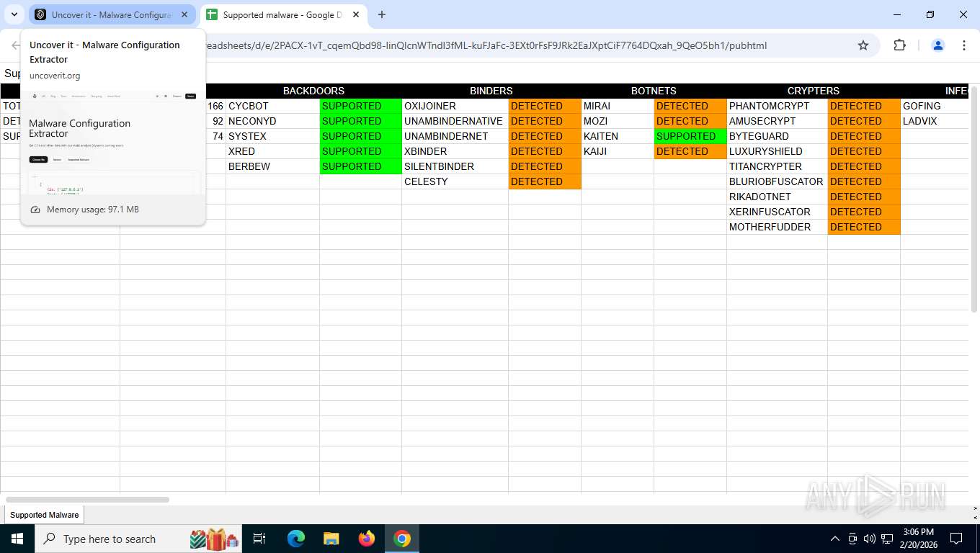
Task: Bookmark this page with star icon
Action: [863, 45]
